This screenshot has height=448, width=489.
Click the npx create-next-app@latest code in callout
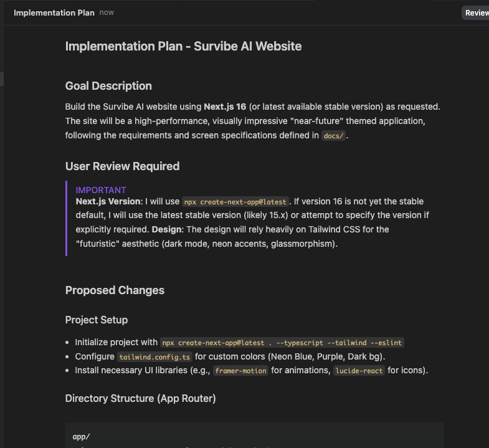[x=235, y=202]
